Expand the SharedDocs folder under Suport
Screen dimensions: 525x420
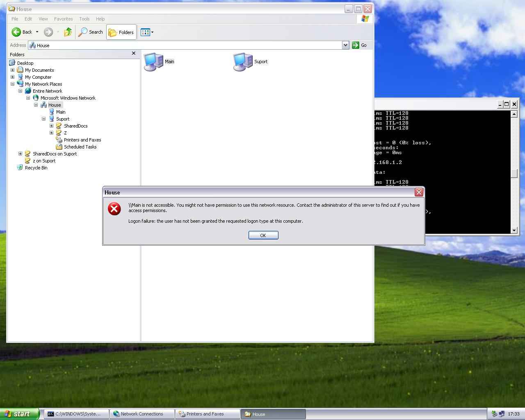(x=51, y=126)
